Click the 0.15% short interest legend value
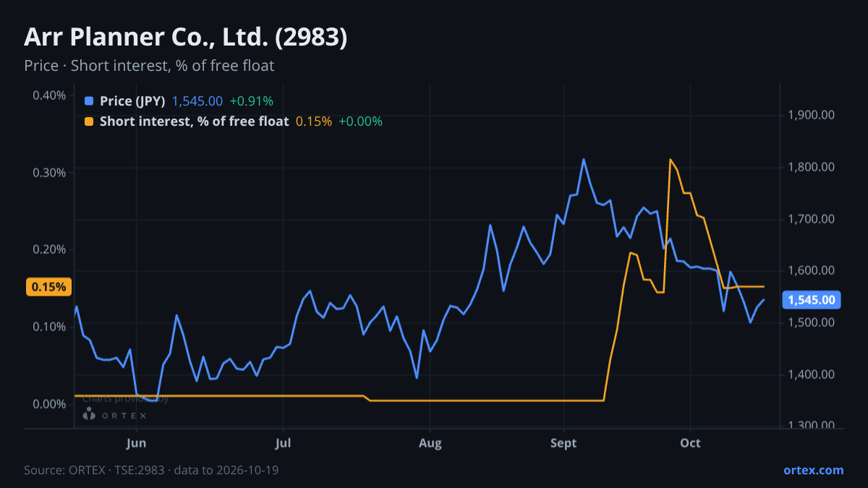Screen dimensions: 868x488 pyautogui.click(x=314, y=121)
